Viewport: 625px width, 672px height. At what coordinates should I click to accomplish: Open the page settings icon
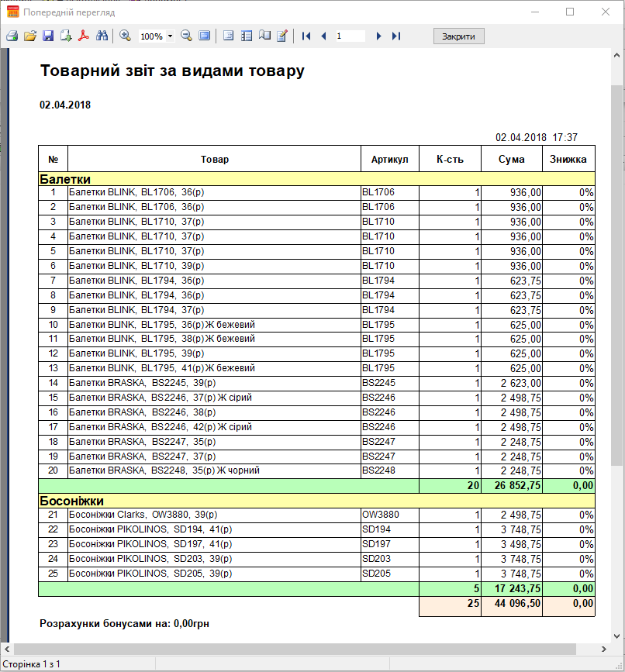[264, 36]
